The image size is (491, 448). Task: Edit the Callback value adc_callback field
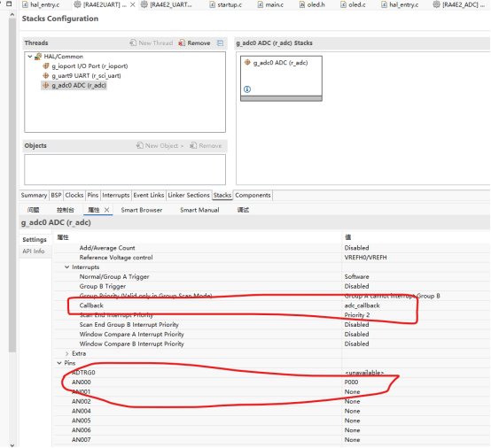pos(416,305)
